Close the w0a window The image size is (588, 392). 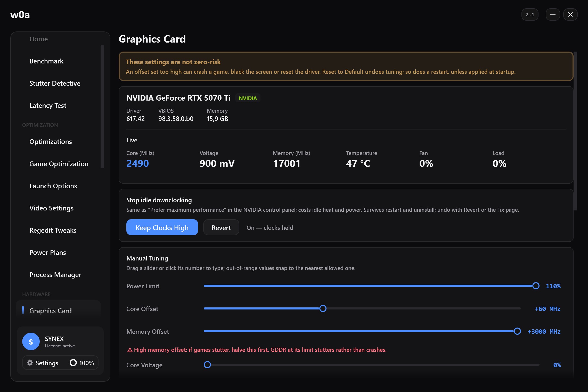[x=570, y=14]
